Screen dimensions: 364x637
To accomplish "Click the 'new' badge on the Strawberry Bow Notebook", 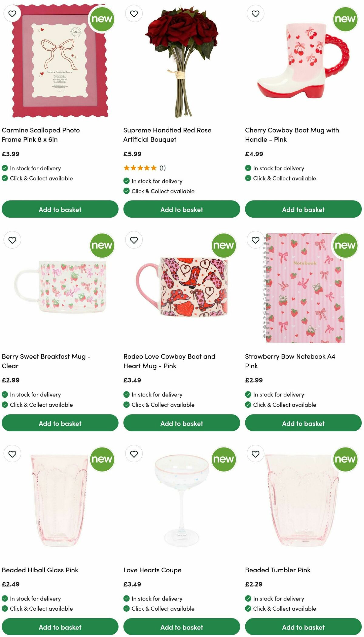I will [345, 246].
